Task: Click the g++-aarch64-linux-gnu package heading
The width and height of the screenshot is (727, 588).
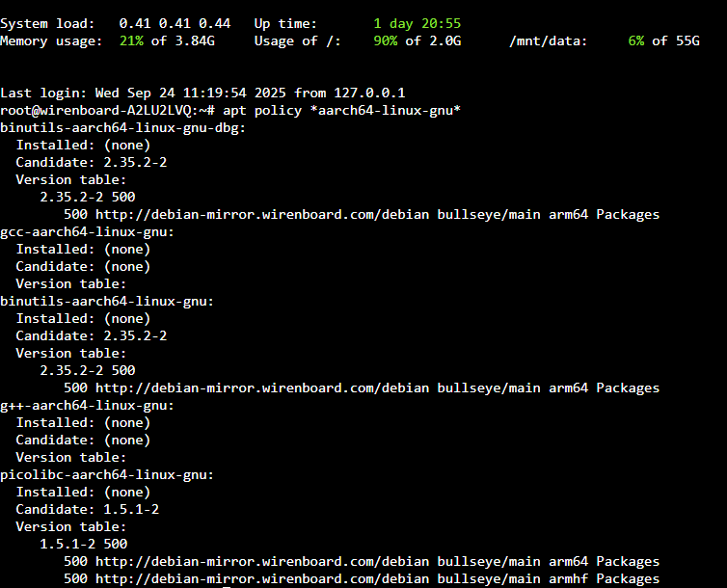Action: (87, 406)
